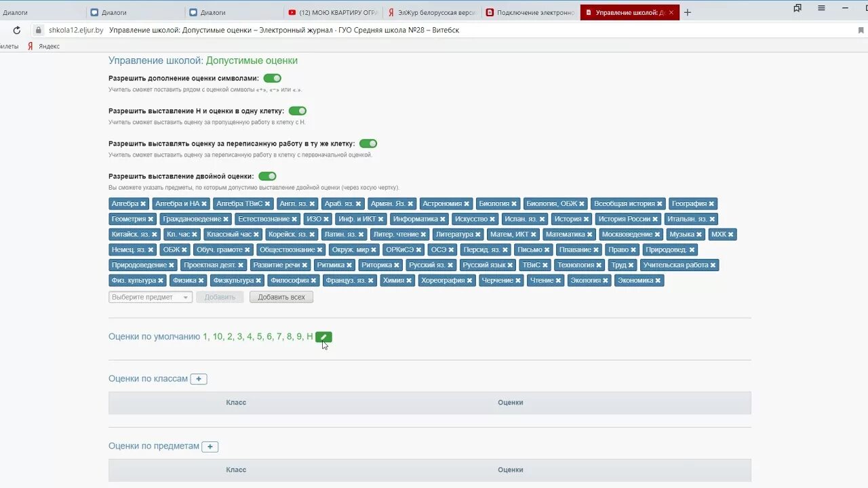The image size is (868, 488).
Task: Delete the Чтение subject tag
Action: (559, 281)
